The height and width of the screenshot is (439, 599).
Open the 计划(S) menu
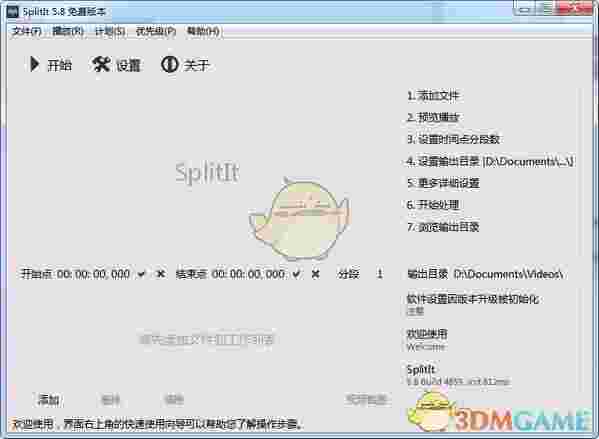pos(110,31)
